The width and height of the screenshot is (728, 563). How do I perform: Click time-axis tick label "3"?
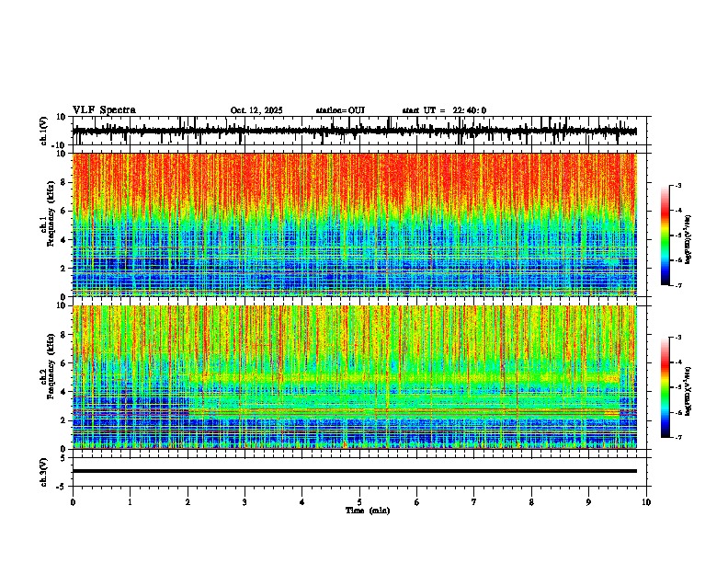tap(245, 501)
